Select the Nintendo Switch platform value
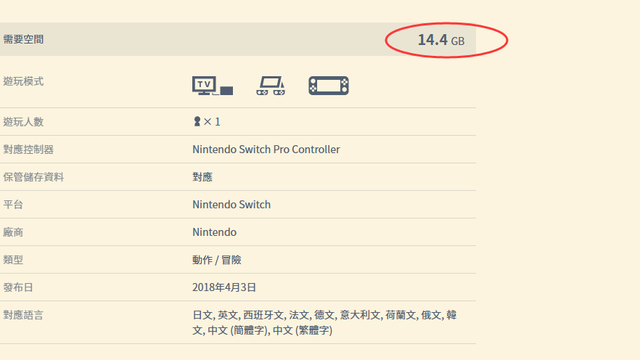 231,204
